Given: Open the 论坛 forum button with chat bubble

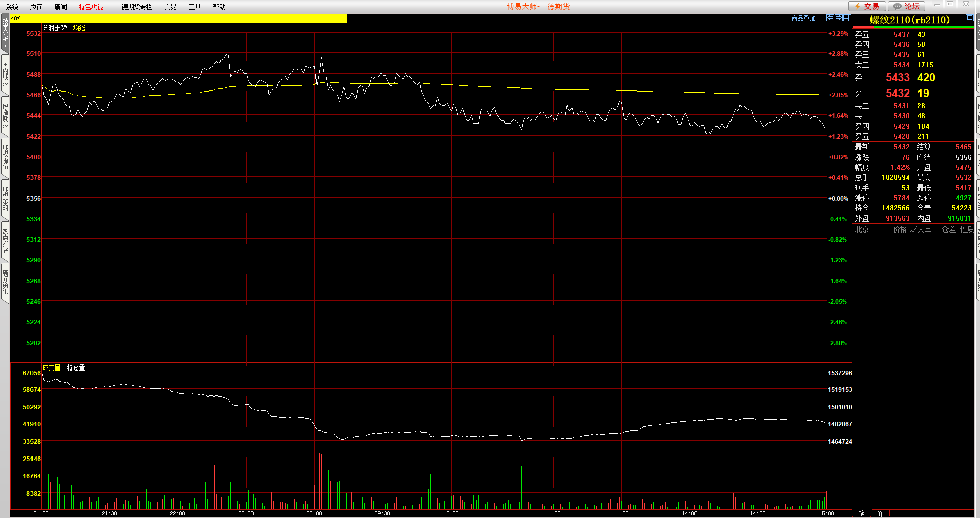Looking at the screenshot, I should [906, 6].
